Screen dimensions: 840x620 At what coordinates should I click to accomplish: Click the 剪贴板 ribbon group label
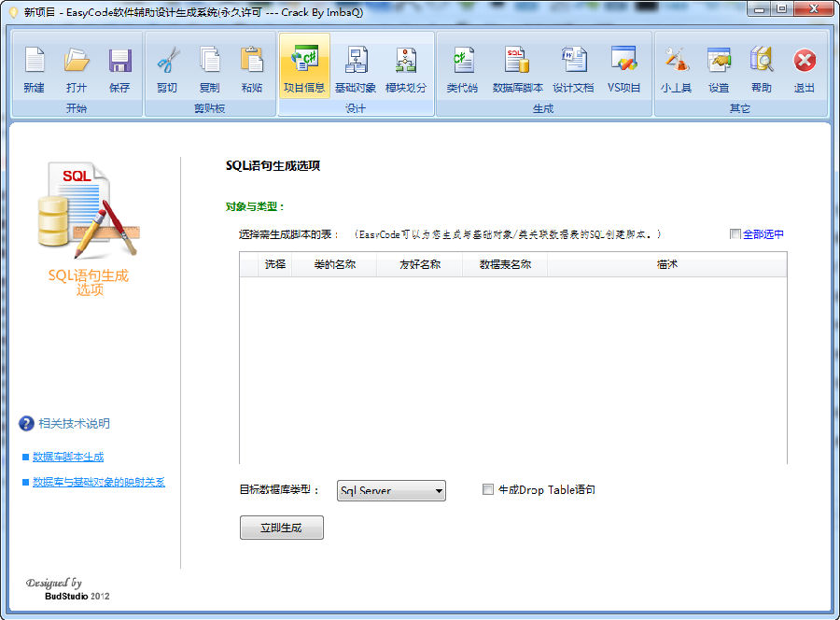click(x=209, y=109)
